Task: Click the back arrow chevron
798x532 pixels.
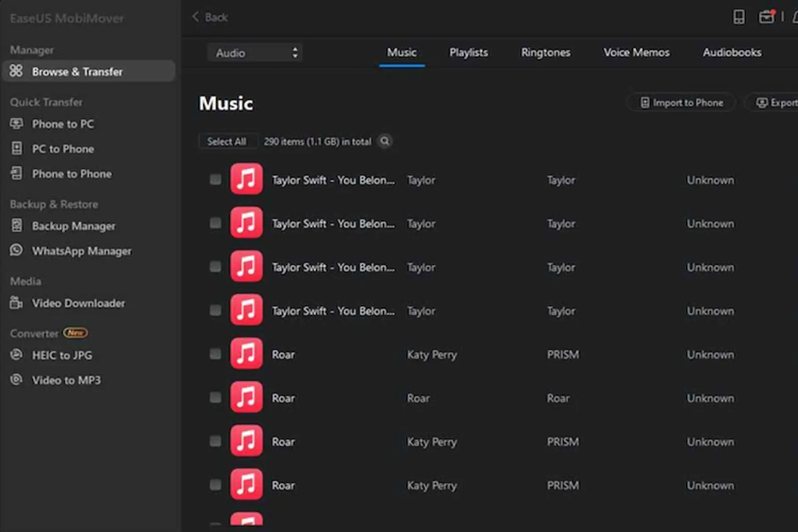Action: 195,17
